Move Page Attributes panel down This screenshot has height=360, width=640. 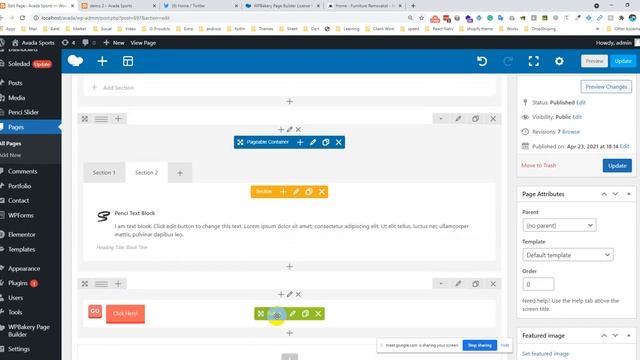(x=615, y=194)
